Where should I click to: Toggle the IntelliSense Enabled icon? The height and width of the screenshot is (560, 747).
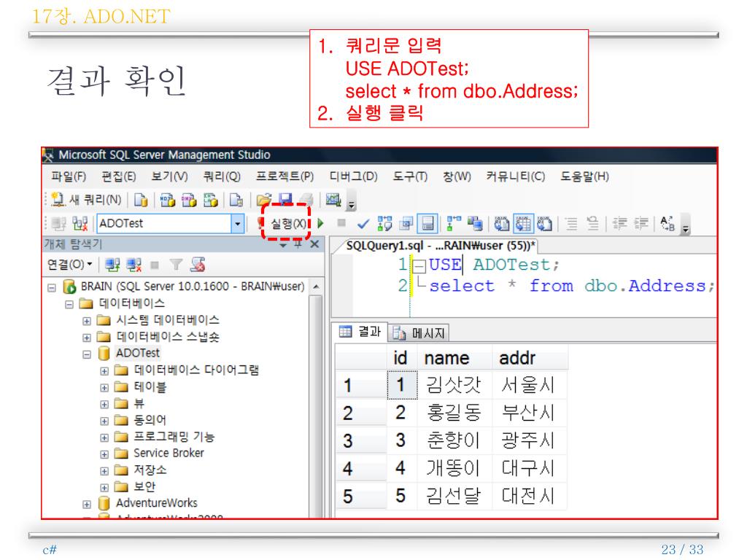click(427, 223)
